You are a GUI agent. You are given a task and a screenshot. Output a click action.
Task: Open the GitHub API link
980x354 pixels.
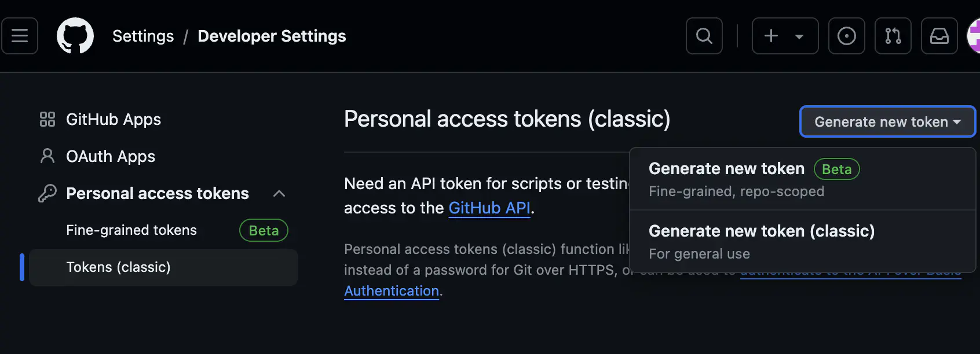point(489,208)
